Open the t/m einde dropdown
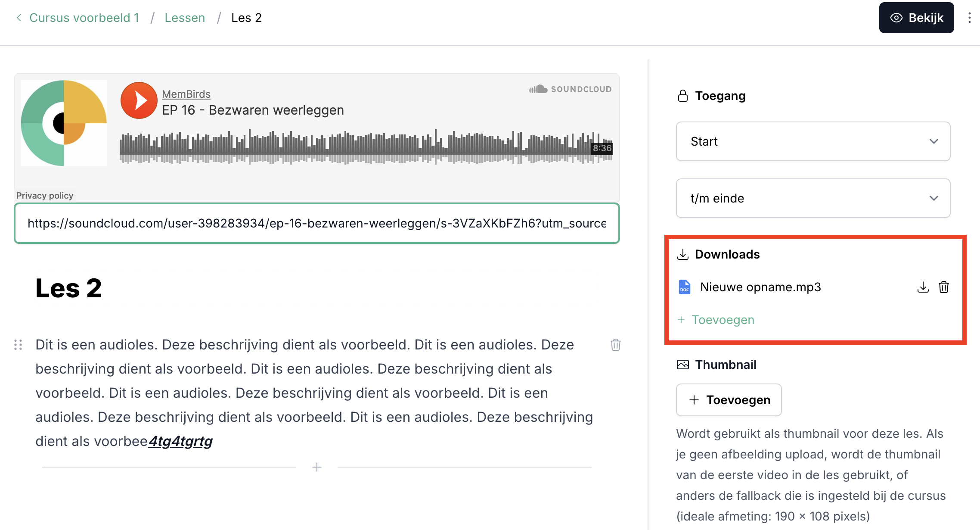 [x=813, y=198]
